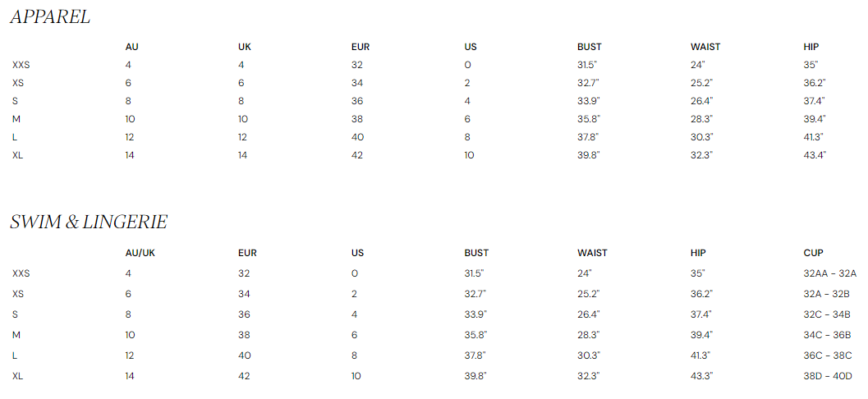Click the CUP column header
This screenshot has height=399, width=868.
click(x=813, y=253)
